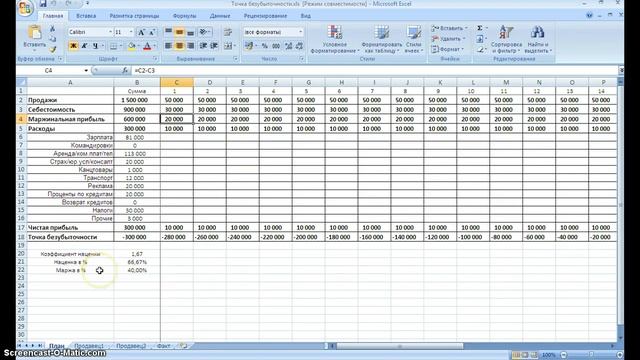Click the Borders icon
This screenshot has height=360, width=640.
(x=113, y=46)
